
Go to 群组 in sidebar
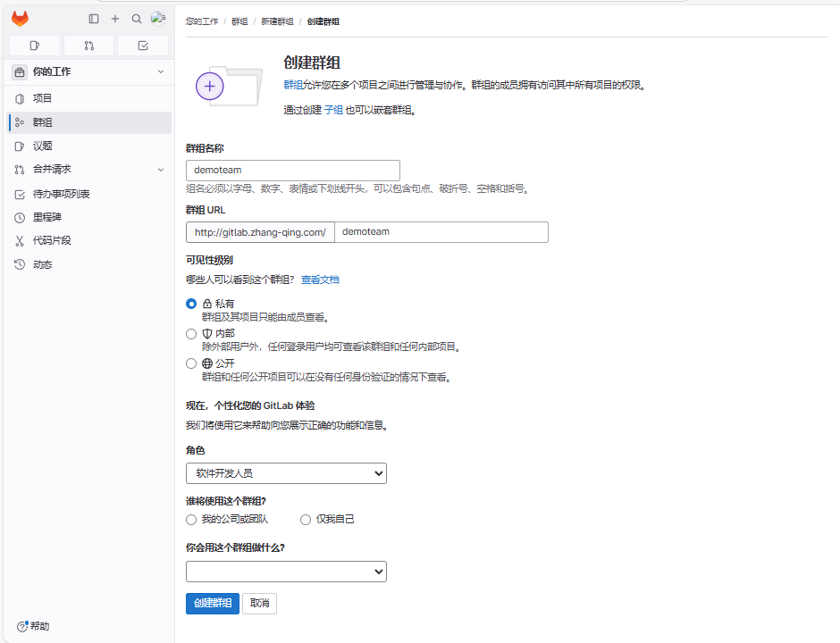pos(90,122)
